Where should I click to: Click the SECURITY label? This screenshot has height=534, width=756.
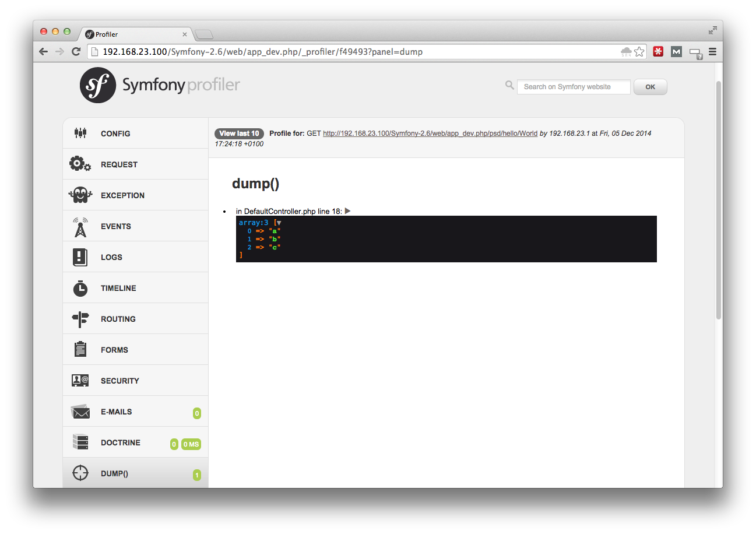[x=120, y=381]
